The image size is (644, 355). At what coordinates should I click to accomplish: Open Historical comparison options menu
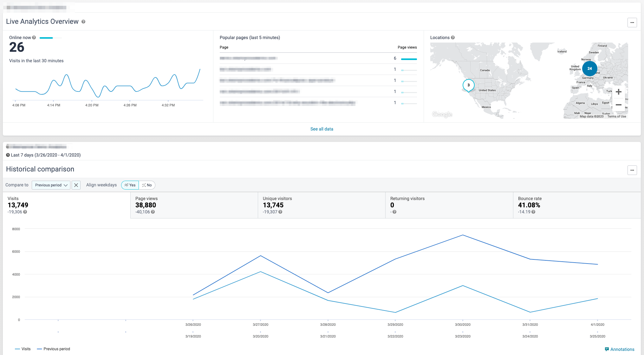tap(632, 170)
